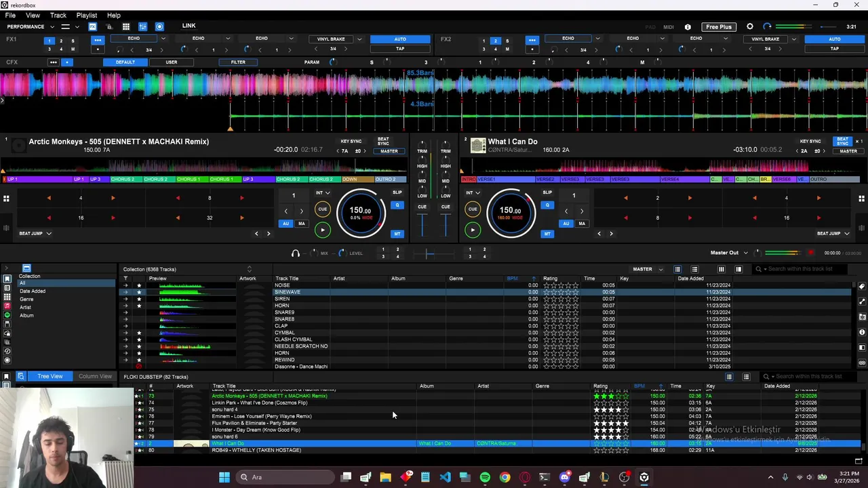Click the Free Plus plan button
The height and width of the screenshot is (488, 868).
(718, 26)
